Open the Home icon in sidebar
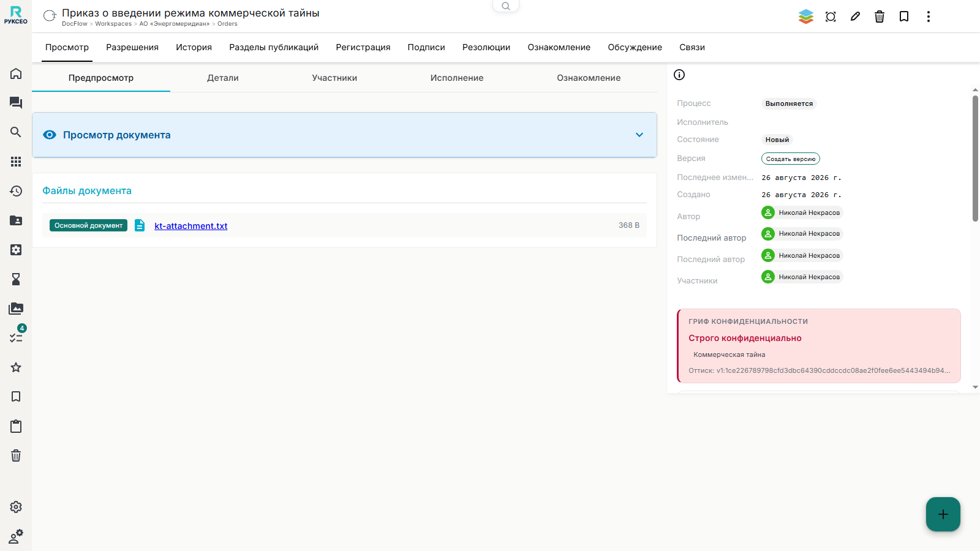Screen dimensions: 980x551 click(x=16, y=73)
